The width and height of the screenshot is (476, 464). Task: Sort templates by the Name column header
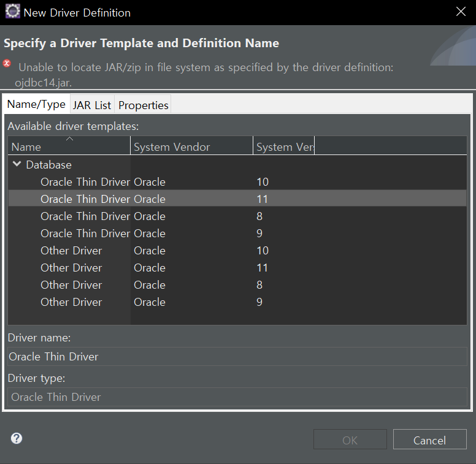pyautogui.click(x=69, y=145)
